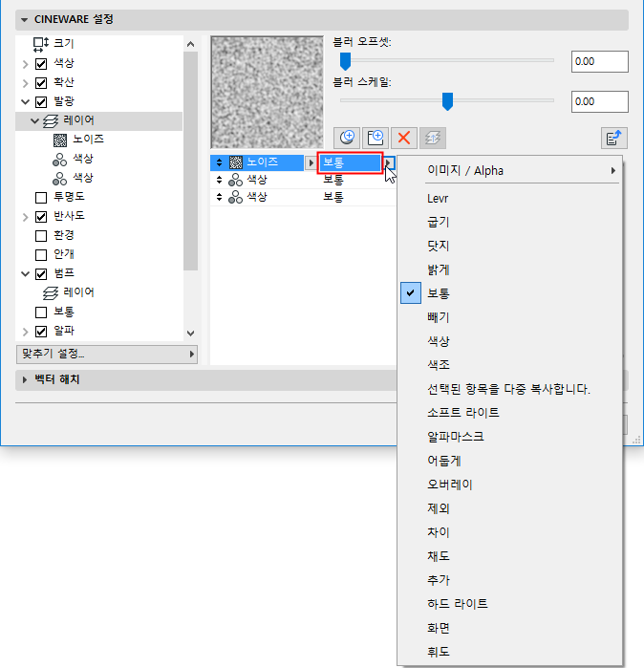Click noise icon in the 노이즈 list row
The width and height of the screenshot is (644, 668).
[x=236, y=162]
